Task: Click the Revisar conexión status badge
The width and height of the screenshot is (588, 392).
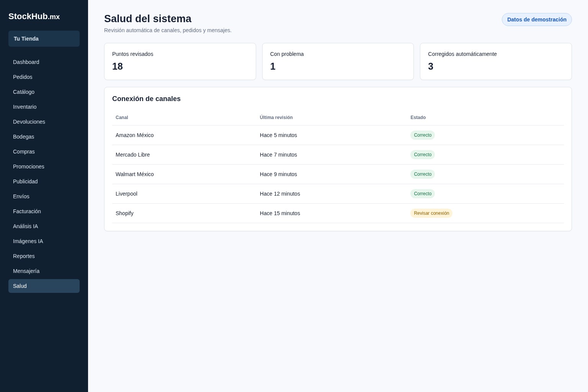Action: tap(431, 213)
